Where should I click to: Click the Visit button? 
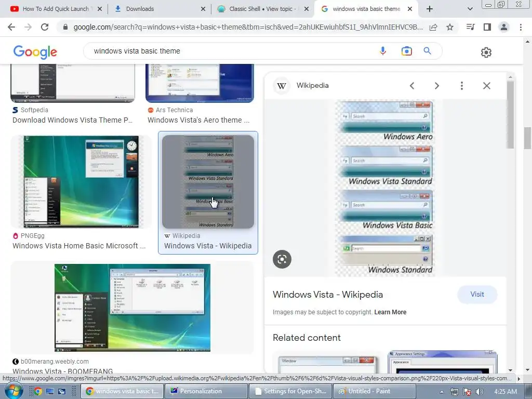tap(477, 295)
